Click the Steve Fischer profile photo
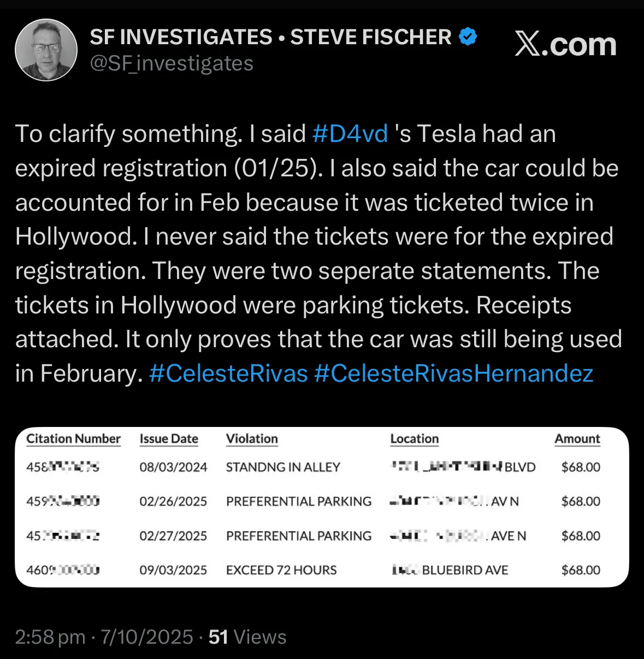 [x=46, y=50]
